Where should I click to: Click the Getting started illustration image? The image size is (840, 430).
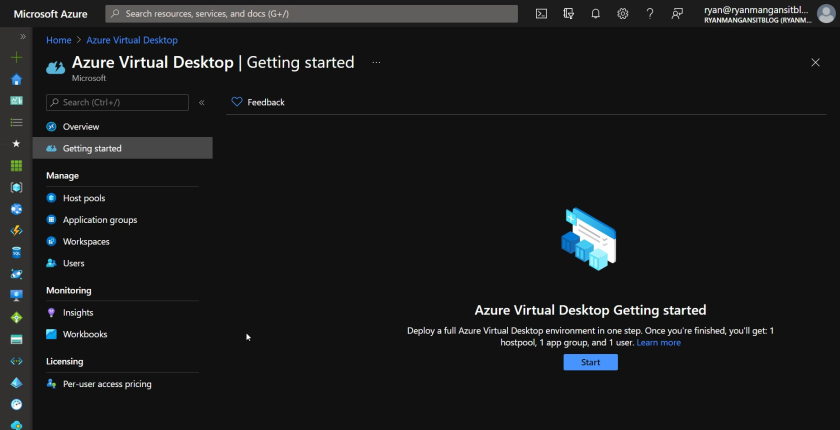(588, 239)
